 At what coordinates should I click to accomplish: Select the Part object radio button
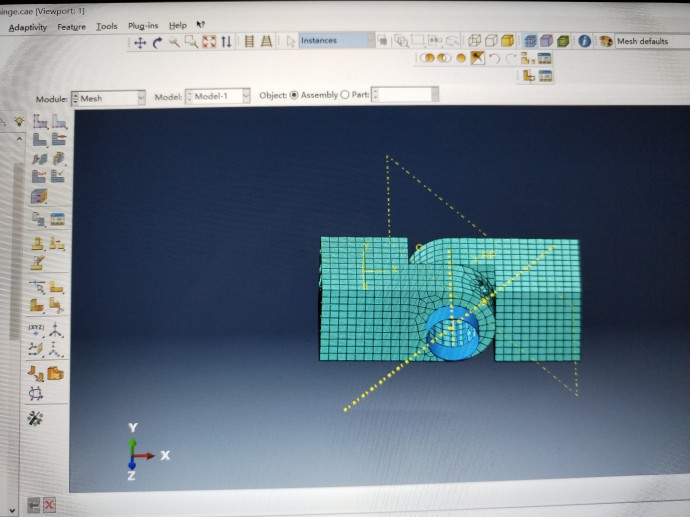coord(345,95)
